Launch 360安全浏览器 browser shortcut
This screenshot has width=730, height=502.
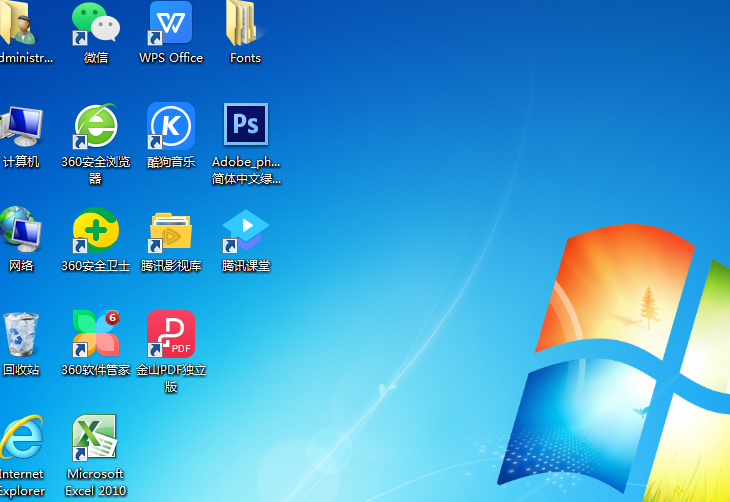click(96, 126)
